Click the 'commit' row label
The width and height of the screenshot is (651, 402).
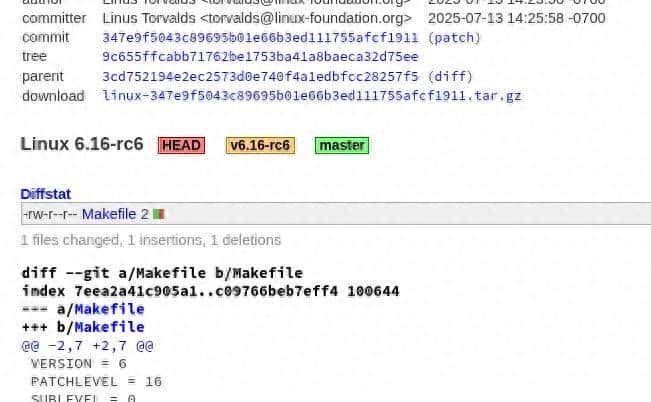pyautogui.click(x=46, y=37)
